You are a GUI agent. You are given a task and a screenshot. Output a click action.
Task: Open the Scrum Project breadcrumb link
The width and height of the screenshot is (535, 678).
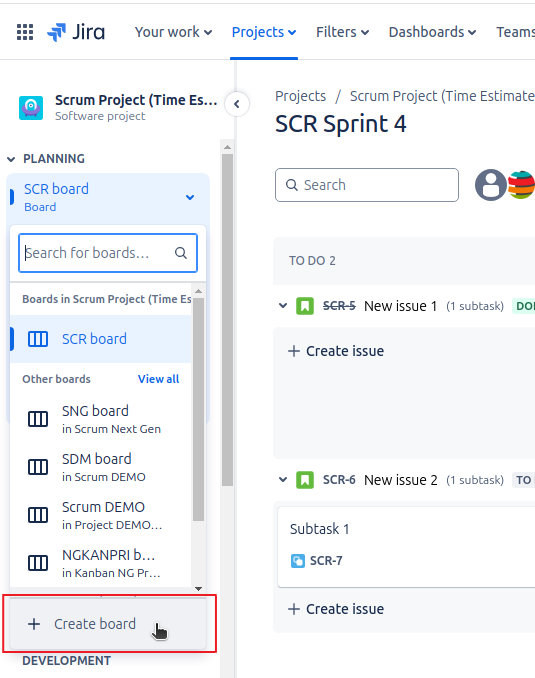tap(442, 96)
